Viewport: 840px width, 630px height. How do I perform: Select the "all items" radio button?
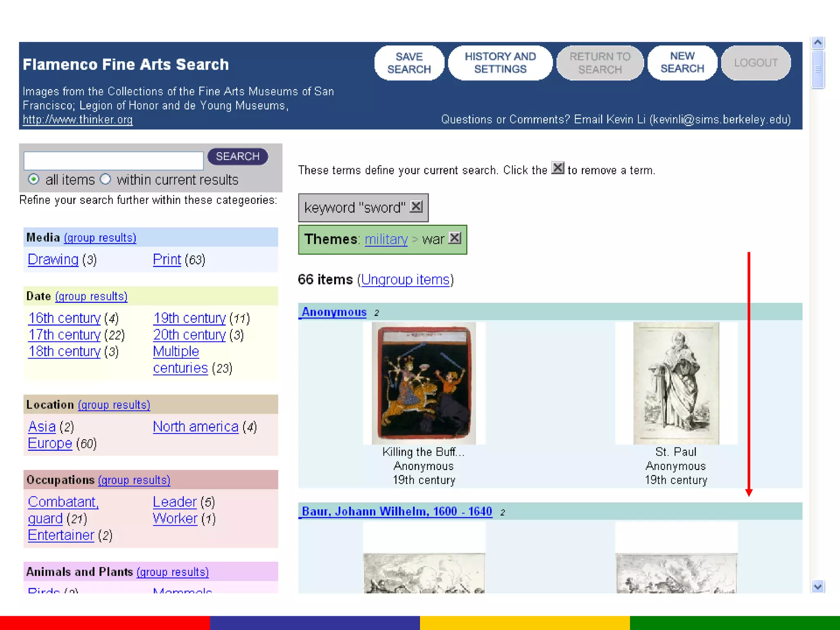(34, 179)
